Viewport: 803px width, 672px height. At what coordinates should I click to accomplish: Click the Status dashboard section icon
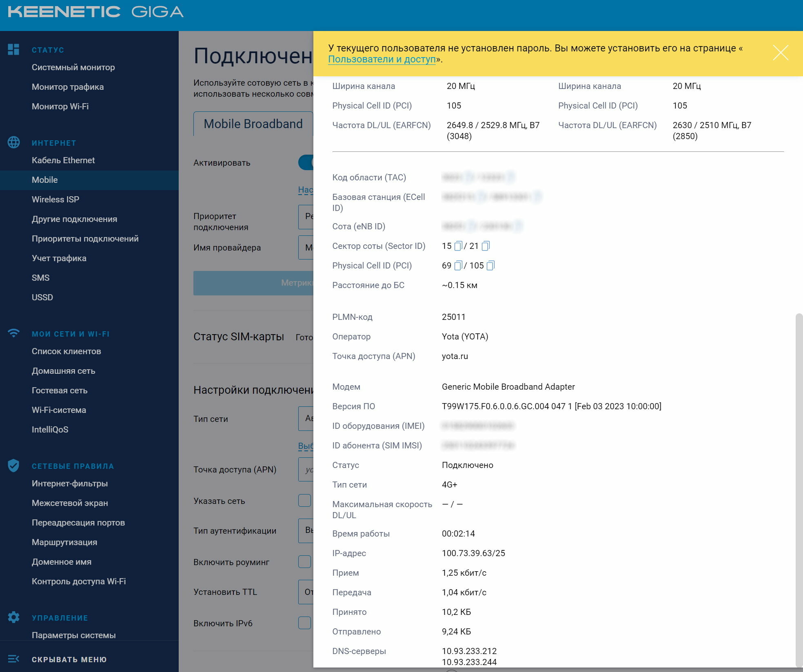[x=13, y=50]
